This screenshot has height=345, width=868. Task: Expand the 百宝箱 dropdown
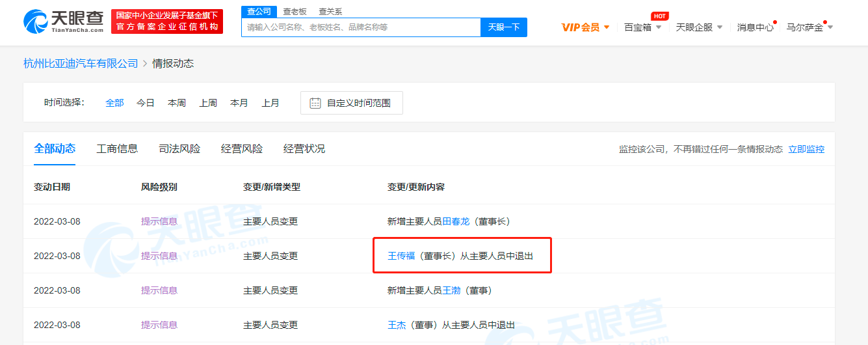(x=642, y=27)
